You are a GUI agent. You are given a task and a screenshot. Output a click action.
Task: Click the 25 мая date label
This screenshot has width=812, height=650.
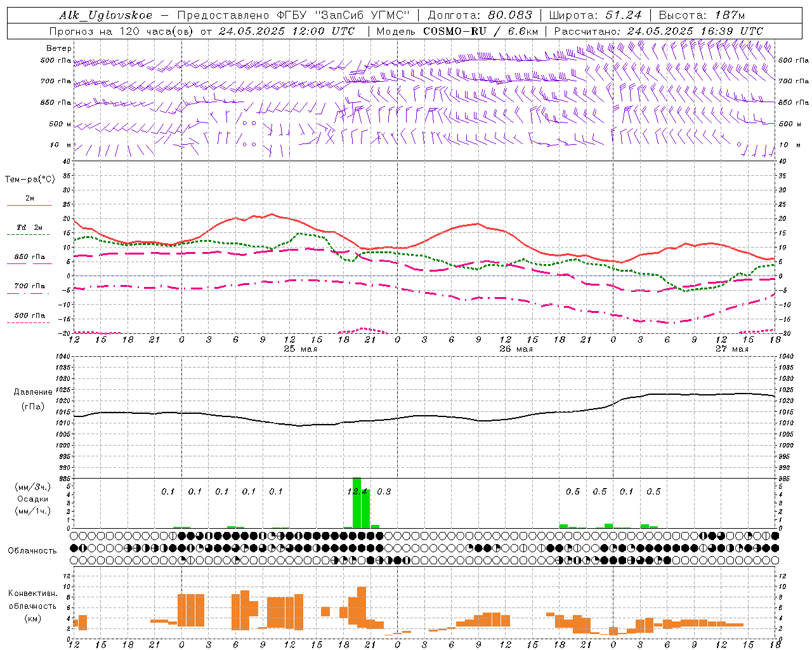click(x=300, y=349)
